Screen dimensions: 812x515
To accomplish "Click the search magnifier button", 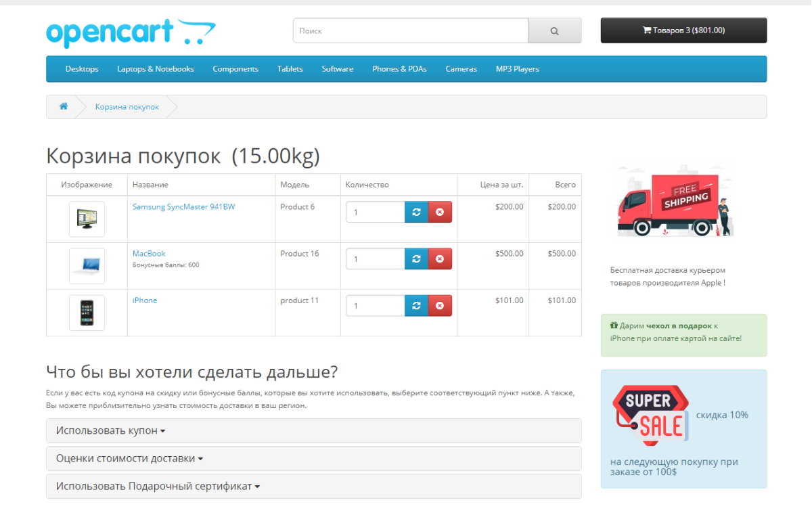I will pyautogui.click(x=554, y=30).
